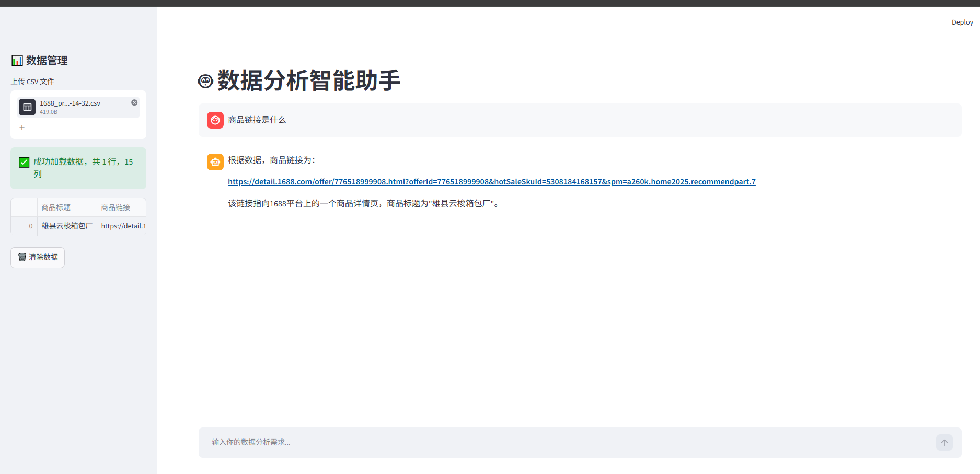Add another file with the plus icon
The width and height of the screenshot is (980, 474).
pos(22,128)
